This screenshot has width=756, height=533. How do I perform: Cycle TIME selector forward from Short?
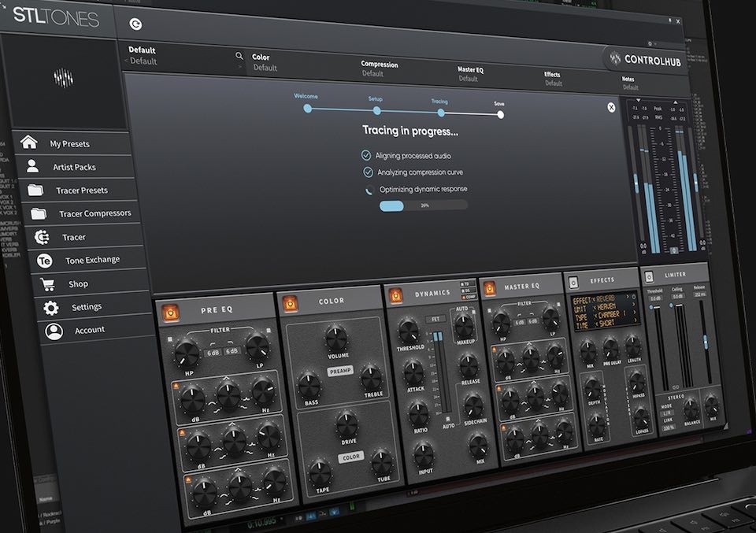635,321
